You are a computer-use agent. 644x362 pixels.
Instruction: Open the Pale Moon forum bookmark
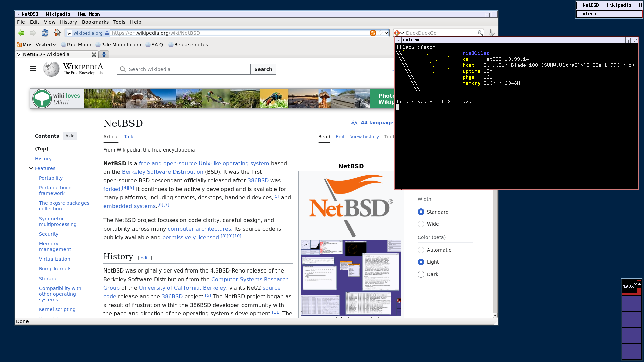click(118, 45)
